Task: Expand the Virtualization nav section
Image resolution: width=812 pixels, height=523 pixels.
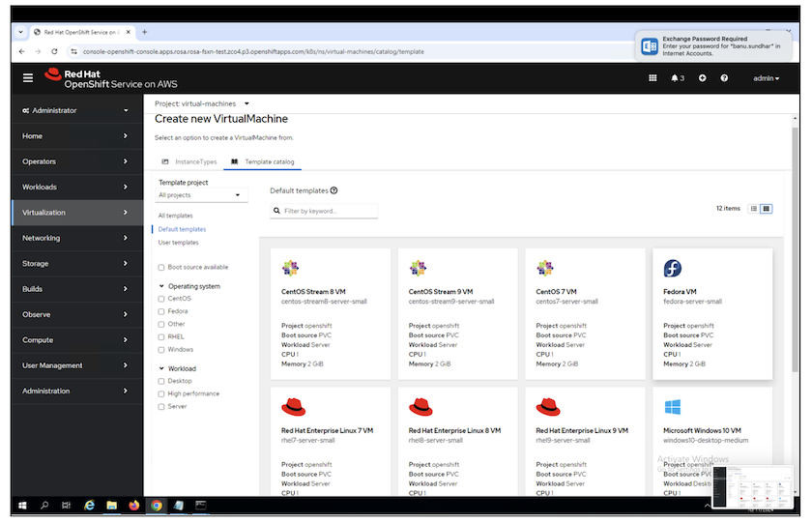Action: coord(75,213)
